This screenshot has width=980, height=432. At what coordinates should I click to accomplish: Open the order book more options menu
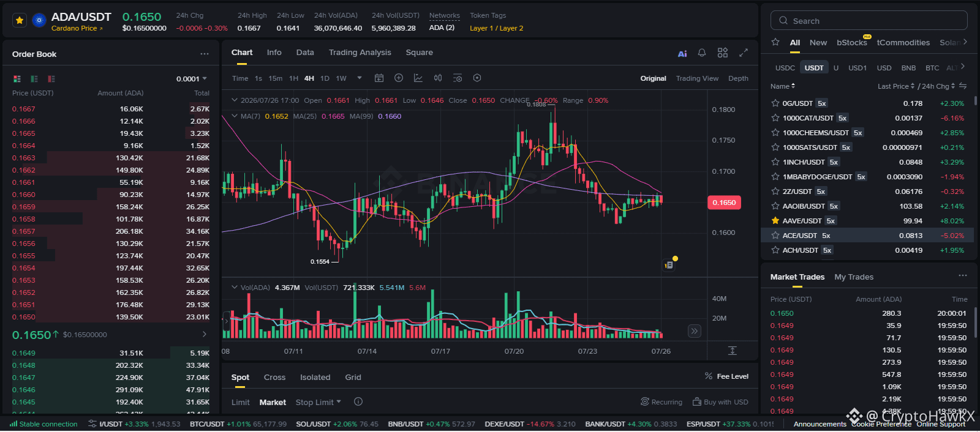(205, 54)
